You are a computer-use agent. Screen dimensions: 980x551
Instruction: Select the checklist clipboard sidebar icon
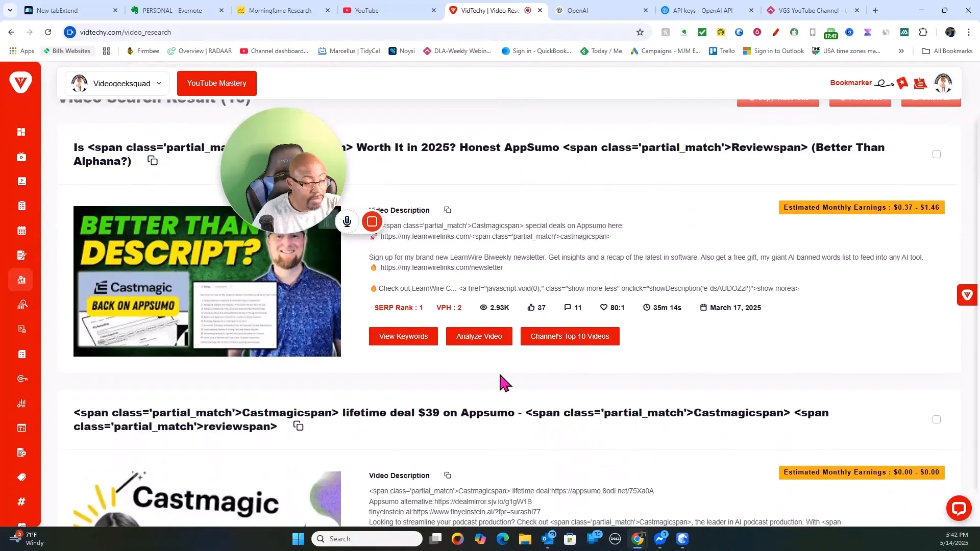21,206
